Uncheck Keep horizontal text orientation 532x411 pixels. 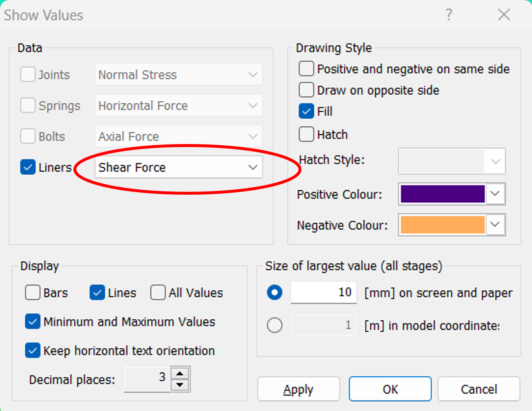[x=33, y=350]
